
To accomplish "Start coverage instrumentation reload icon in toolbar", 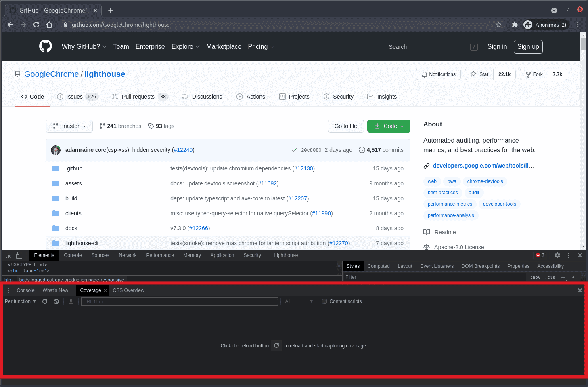I will click(45, 301).
